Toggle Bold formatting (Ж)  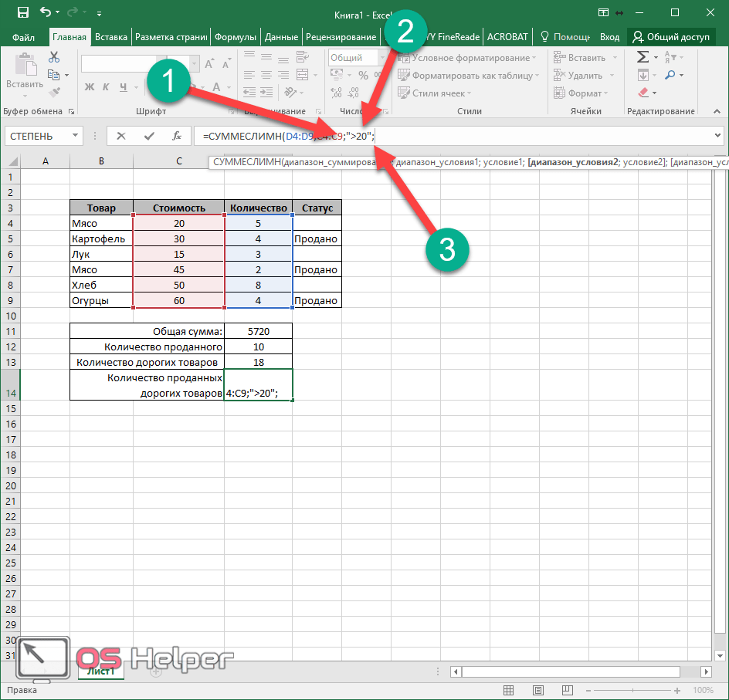[90, 86]
